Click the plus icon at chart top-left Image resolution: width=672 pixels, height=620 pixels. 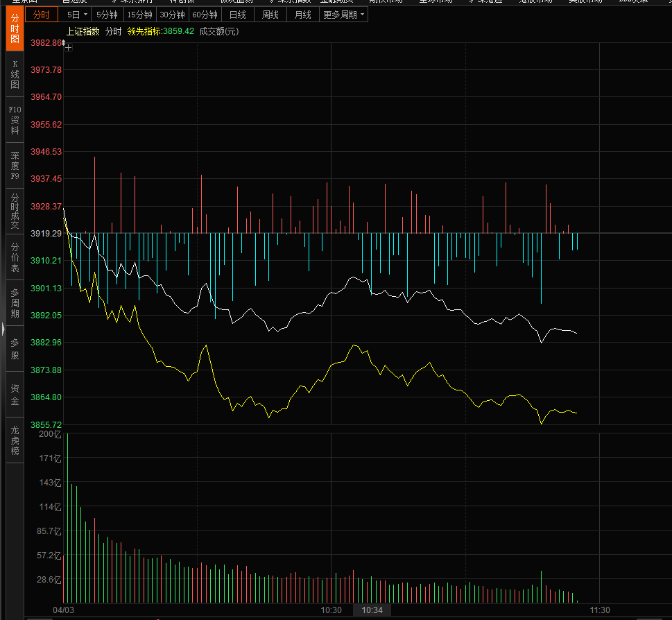pyautogui.click(x=68, y=47)
